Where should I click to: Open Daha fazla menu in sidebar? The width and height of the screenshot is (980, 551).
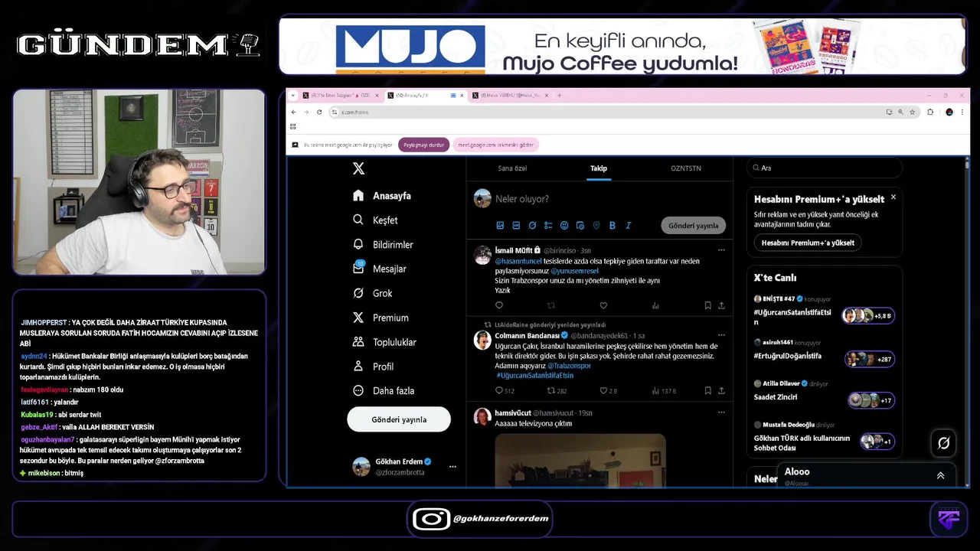coord(384,390)
